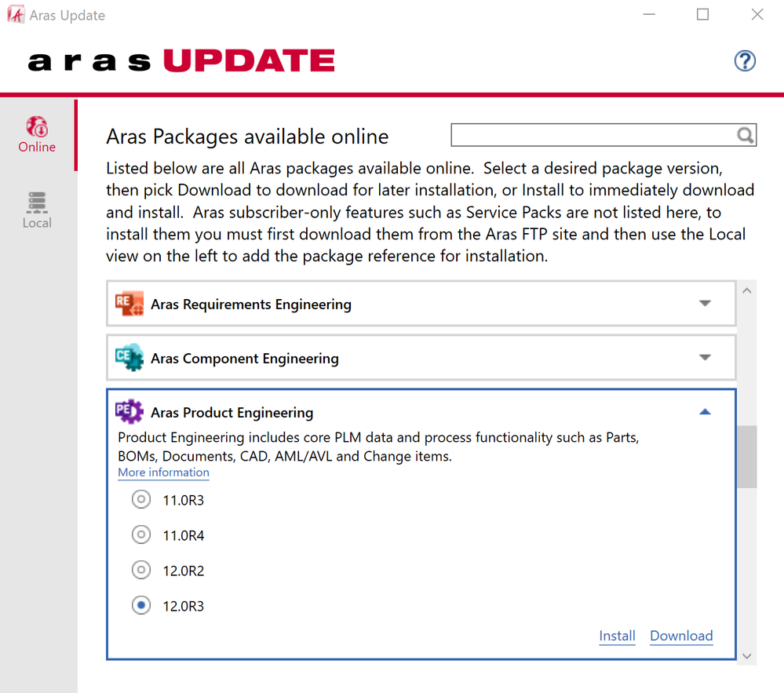
Task: Click the Product Engineering PE icon
Action: click(x=129, y=412)
